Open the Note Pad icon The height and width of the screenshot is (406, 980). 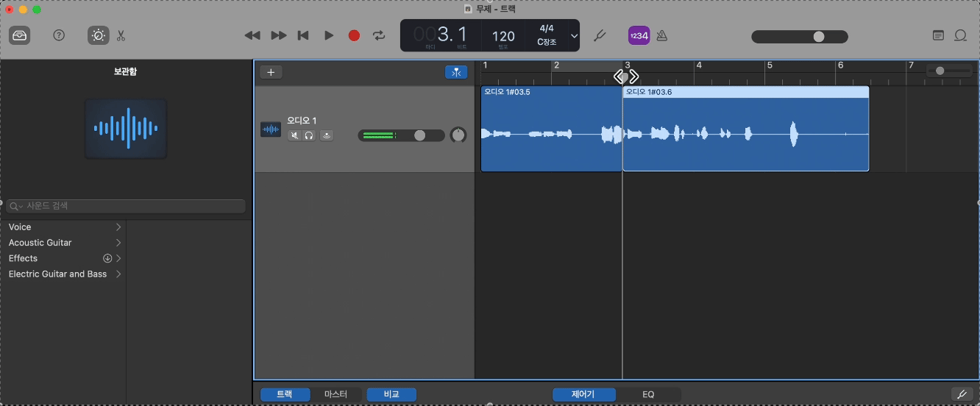[938, 35]
